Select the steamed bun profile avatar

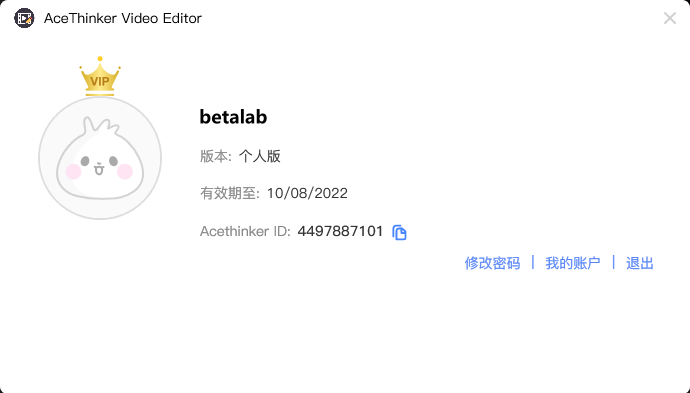[100, 158]
